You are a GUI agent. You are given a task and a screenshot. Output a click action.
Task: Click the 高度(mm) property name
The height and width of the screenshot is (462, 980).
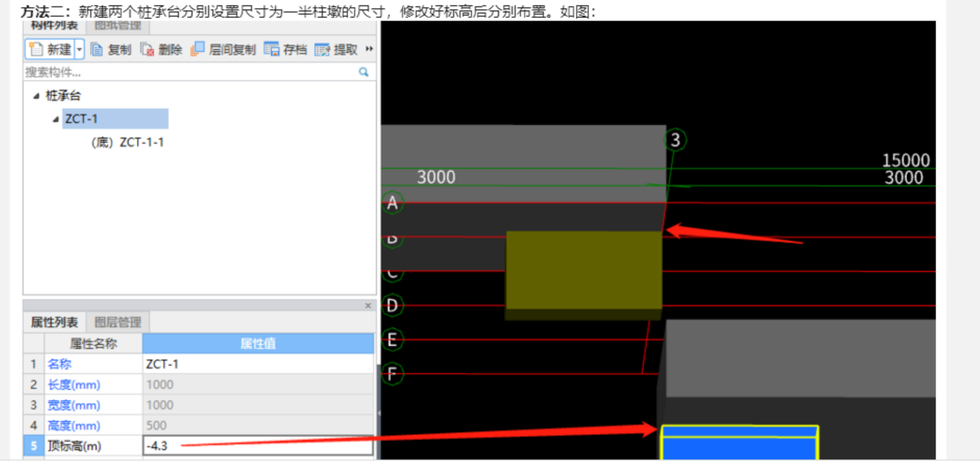click(74, 426)
